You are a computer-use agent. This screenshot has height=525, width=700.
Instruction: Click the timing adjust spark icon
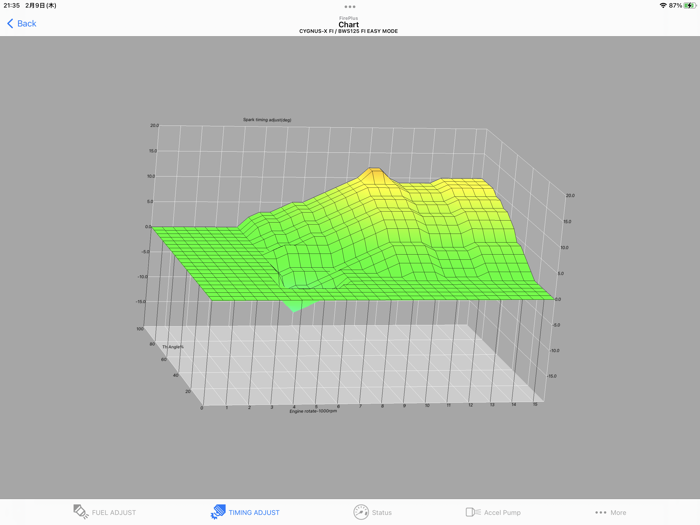point(218,512)
